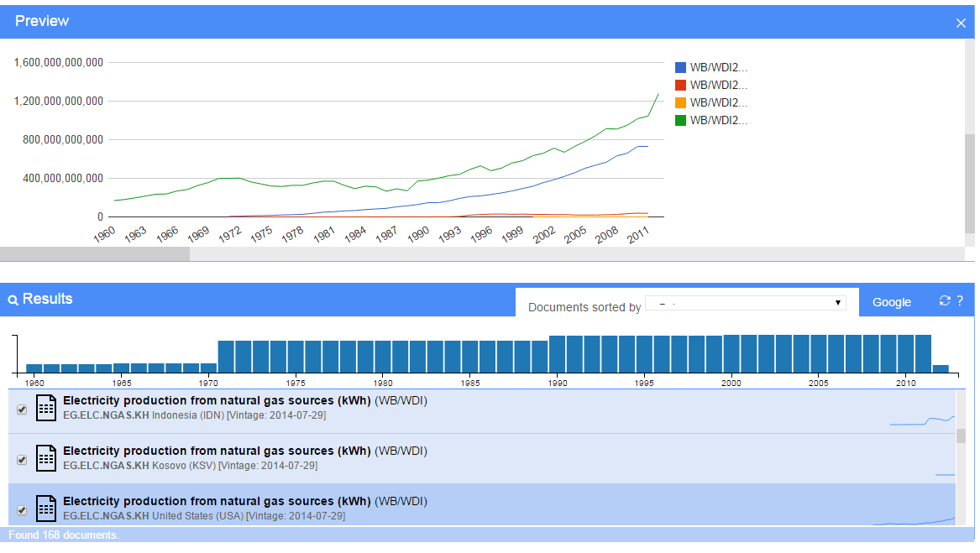Click the United States dataset document icon

tap(46, 509)
